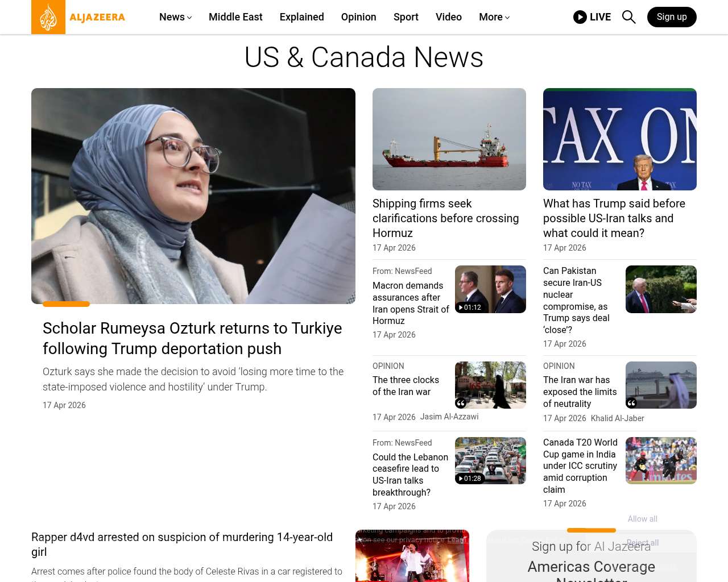This screenshot has width=728, height=582.
Task: Click From: NewsFeed label above Macron story
Action: pos(402,271)
